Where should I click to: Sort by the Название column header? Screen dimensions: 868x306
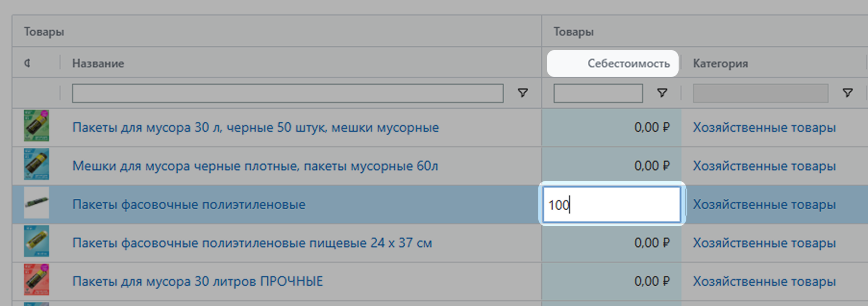(x=98, y=64)
